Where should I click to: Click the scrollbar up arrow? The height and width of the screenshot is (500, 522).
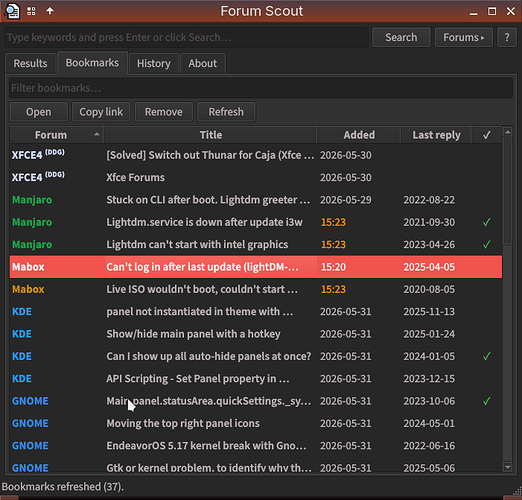(507, 132)
